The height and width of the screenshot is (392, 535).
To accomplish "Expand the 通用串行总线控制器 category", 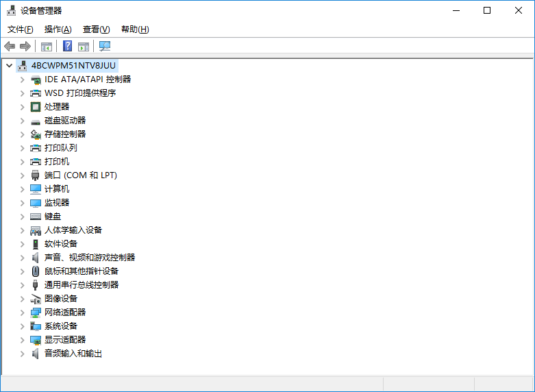I will click(x=22, y=284).
